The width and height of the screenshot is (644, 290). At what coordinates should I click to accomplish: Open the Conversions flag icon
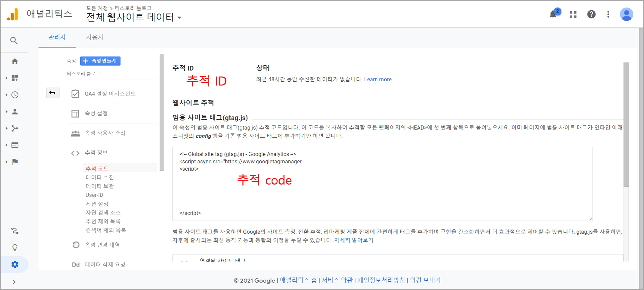(15, 162)
